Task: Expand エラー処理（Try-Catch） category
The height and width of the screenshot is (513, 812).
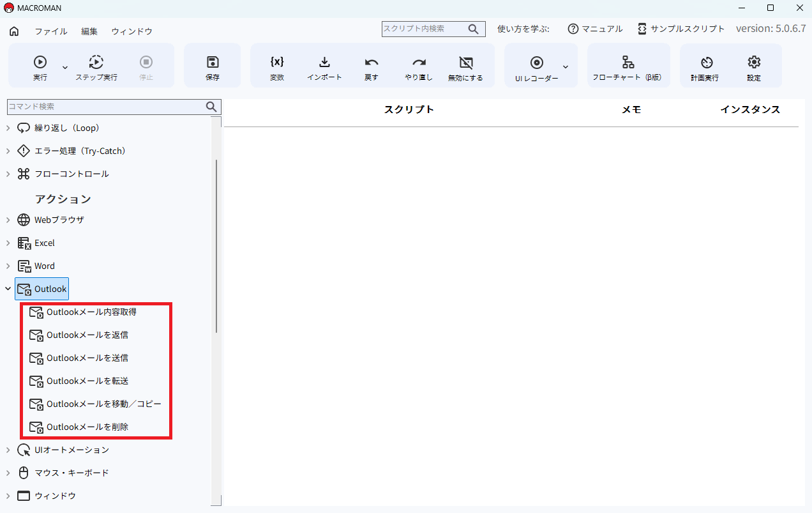Action: pos(8,151)
